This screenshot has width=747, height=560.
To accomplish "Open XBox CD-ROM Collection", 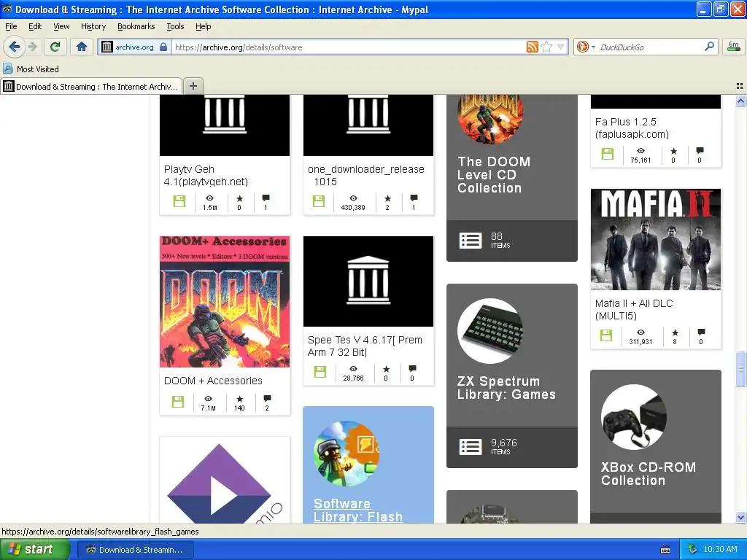I will [x=648, y=473].
